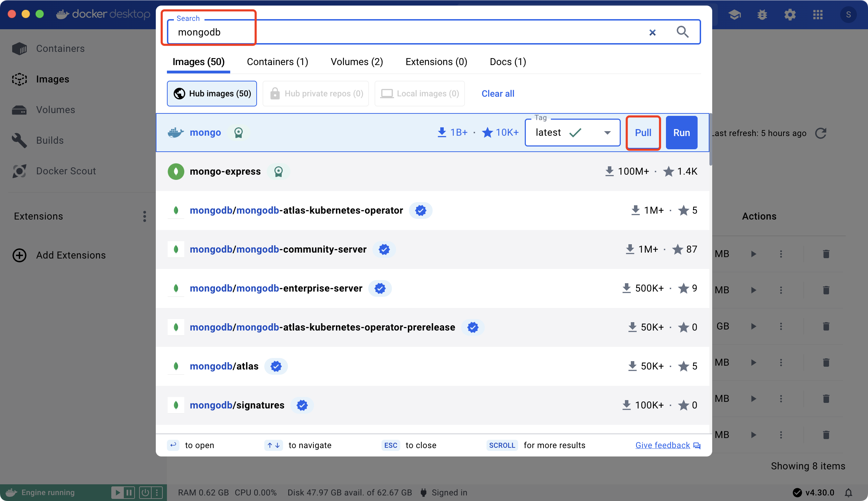Click 'Engine running' status text
Viewport: 868px width, 501px height.
click(48, 493)
